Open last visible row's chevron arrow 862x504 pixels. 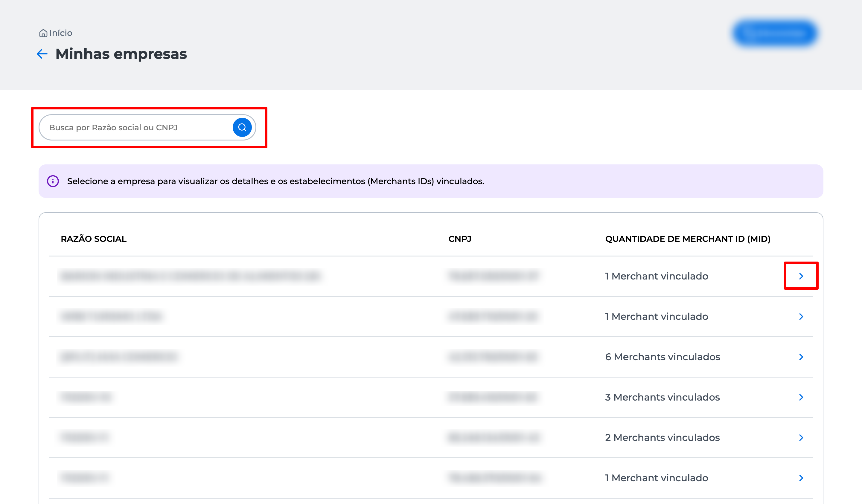coord(801,478)
